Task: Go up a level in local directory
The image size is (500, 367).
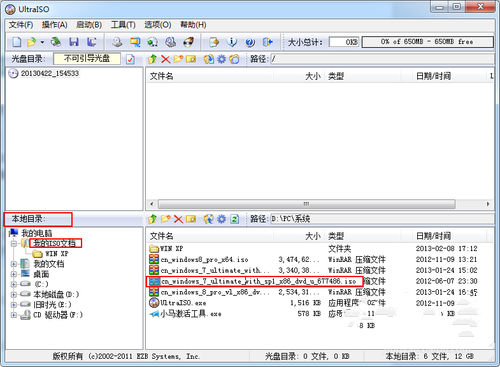Action: click(153, 219)
